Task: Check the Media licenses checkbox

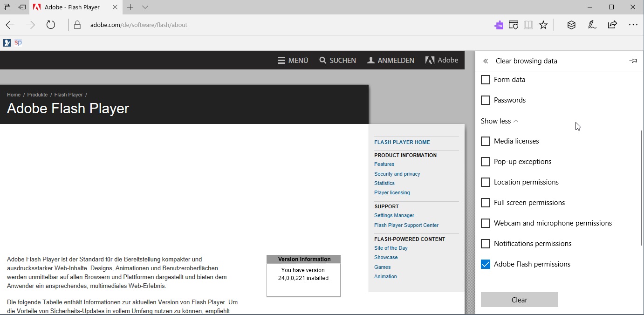Action: pyautogui.click(x=486, y=141)
